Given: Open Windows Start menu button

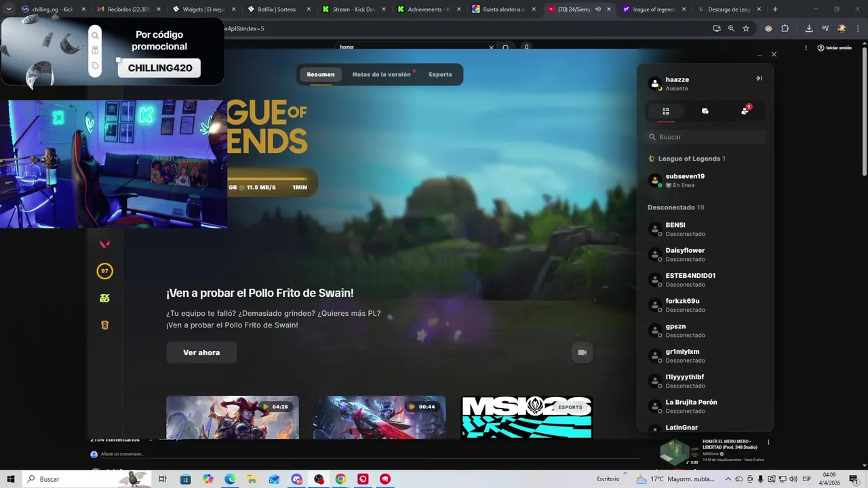Looking at the screenshot, I should coord(11,479).
